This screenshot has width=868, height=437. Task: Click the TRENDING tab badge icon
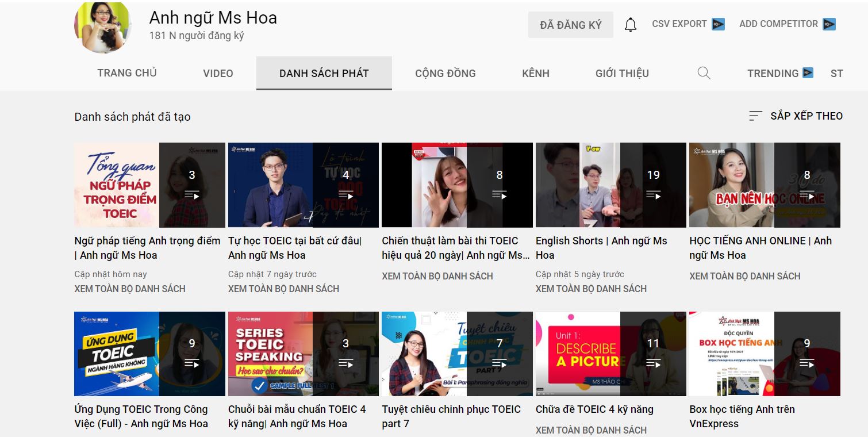pyautogui.click(x=808, y=73)
